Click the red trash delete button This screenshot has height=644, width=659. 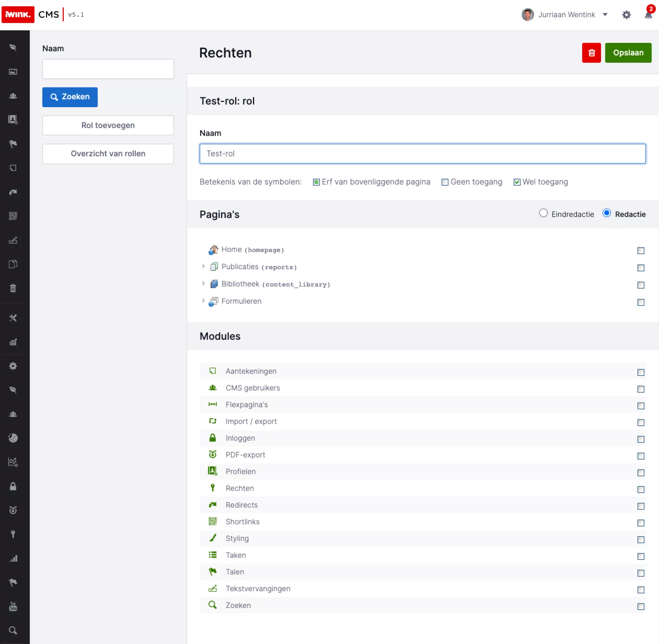[591, 53]
